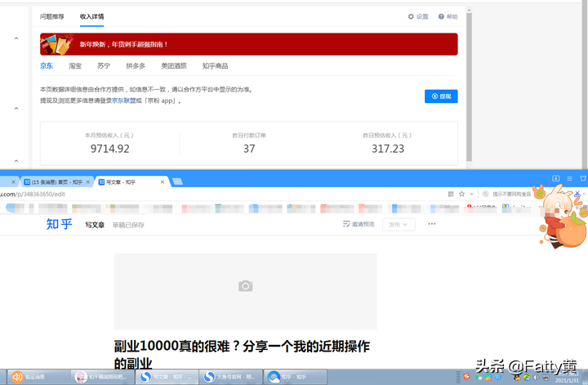The width and height of the screenshot is (588, 385).
Task: Open the 知乎 - 知乎 taskbar window
Action: point(295,377)
